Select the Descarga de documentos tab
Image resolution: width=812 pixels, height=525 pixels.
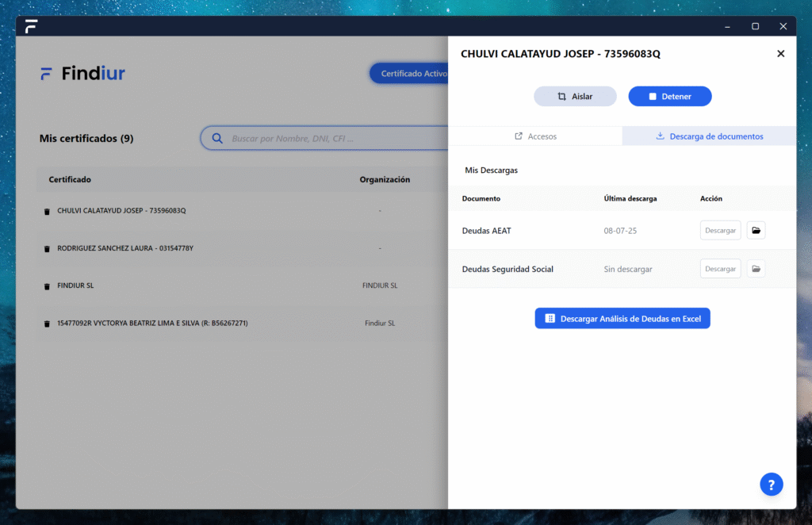pyautogui.click(x=710, y=136)
